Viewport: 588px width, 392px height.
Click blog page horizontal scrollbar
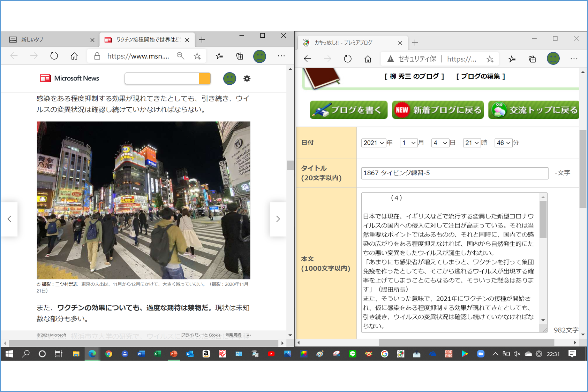(466, 343)
